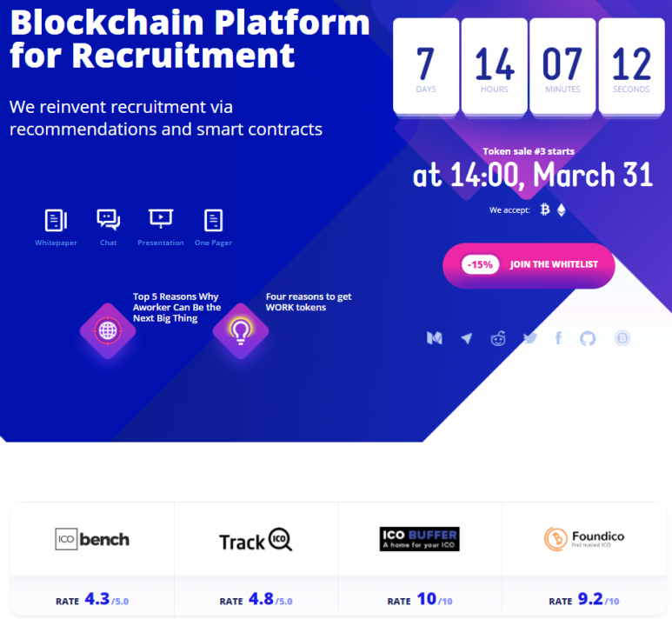Read Top 5 Reasons Why Aworker article

(x=176, y=308)
